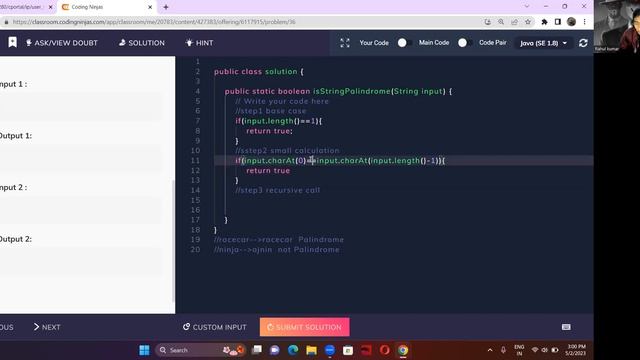Click the install app icon in the address bar
Viewport: 640px width, 360px height.
coord(487,22)
